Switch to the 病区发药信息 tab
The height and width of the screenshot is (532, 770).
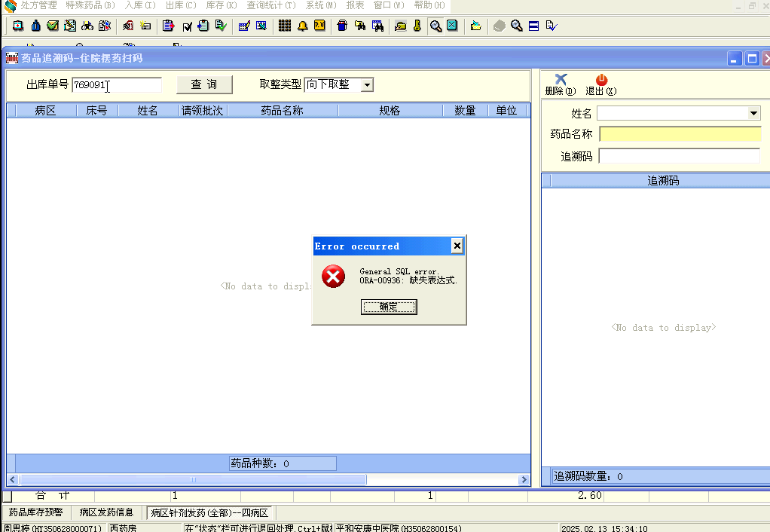(106, 512)
